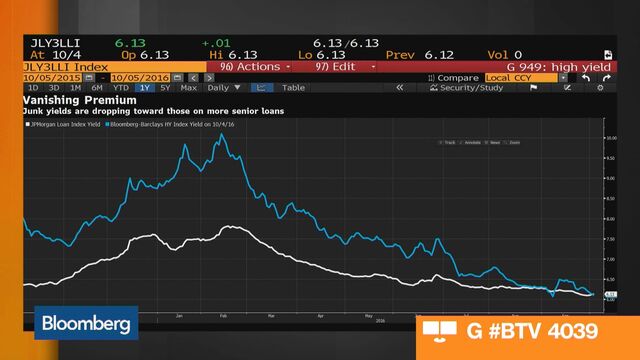Open the annotate pencil icon
Viewport: 640px width, 360px height.
pos(567,88)
